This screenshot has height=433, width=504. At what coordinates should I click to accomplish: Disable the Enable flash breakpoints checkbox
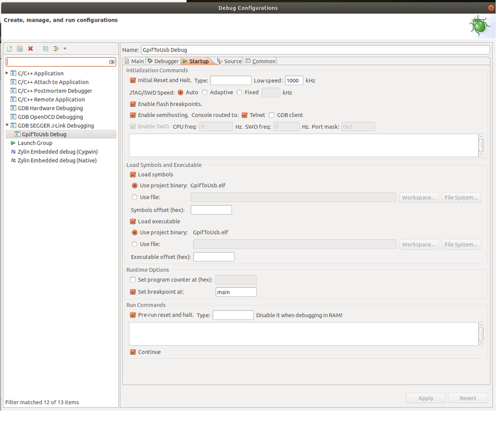tap(132, 104)
